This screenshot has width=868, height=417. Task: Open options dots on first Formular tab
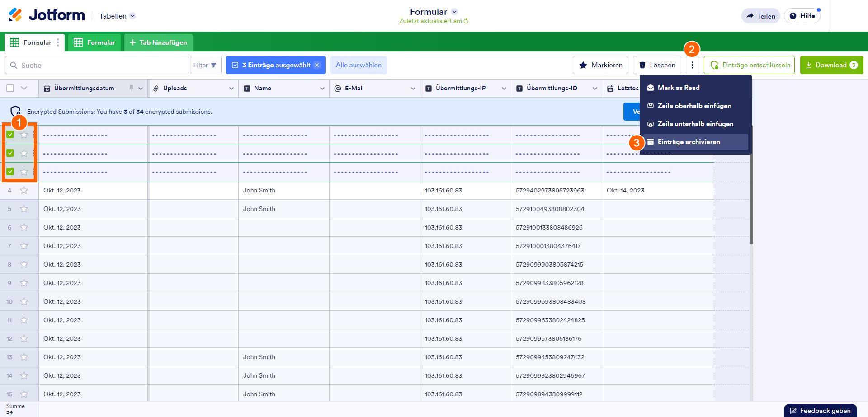[x=58, y=42]
